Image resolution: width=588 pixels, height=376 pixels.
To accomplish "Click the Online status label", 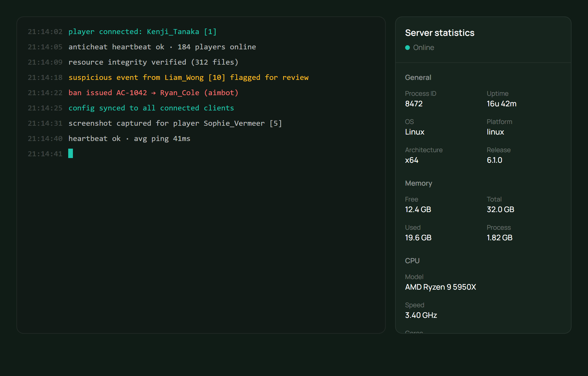I will [x=423, y=48].
